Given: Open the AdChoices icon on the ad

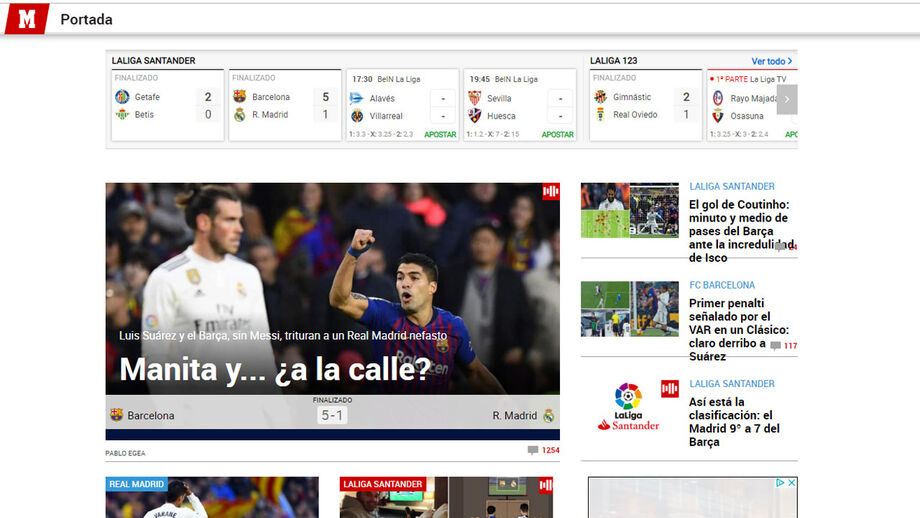Looking at the screenshot, I should pyautogui.click(x=780, y=483).
